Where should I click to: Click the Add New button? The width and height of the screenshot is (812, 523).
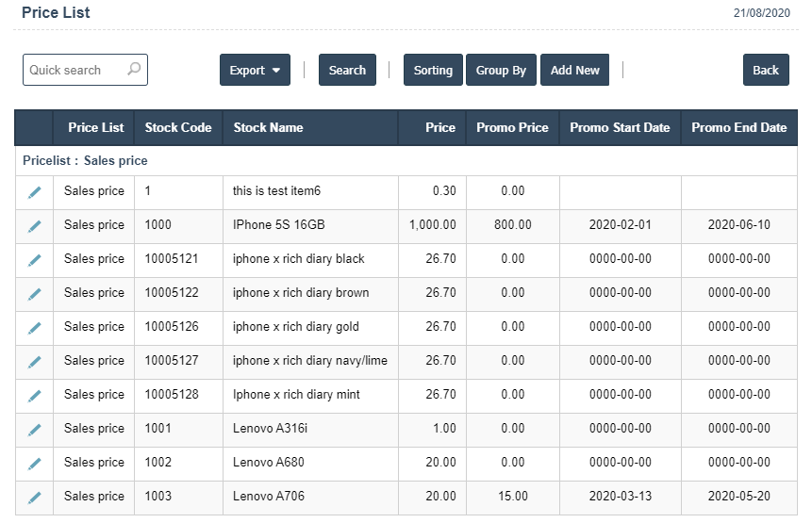[x=574, y=71]
